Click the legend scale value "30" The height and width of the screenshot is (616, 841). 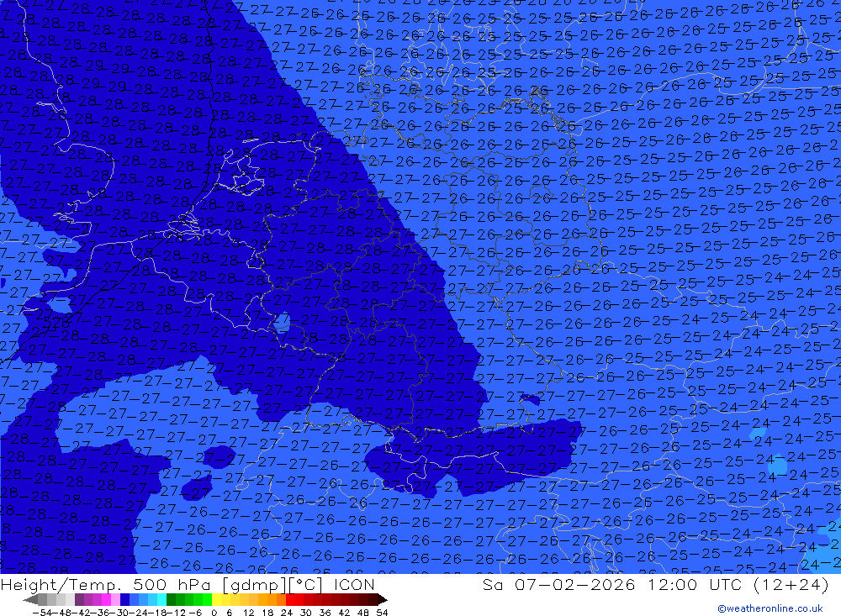306,613
